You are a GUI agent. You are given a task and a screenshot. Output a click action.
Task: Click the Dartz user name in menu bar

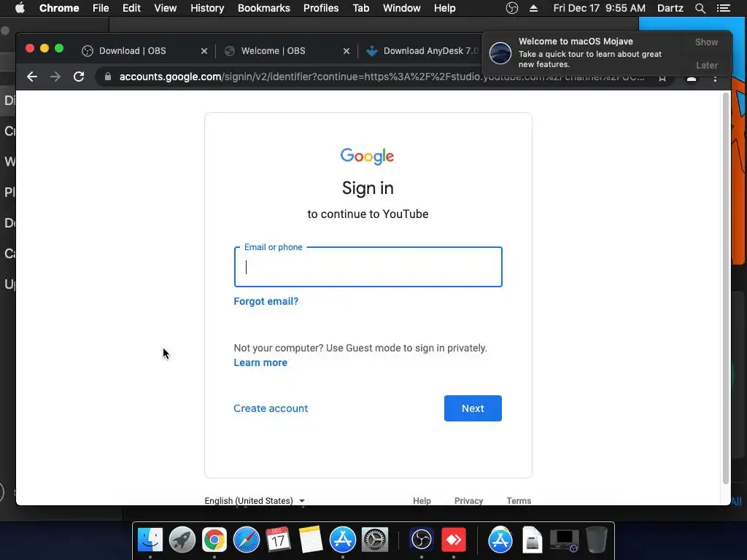pos(670,8)
